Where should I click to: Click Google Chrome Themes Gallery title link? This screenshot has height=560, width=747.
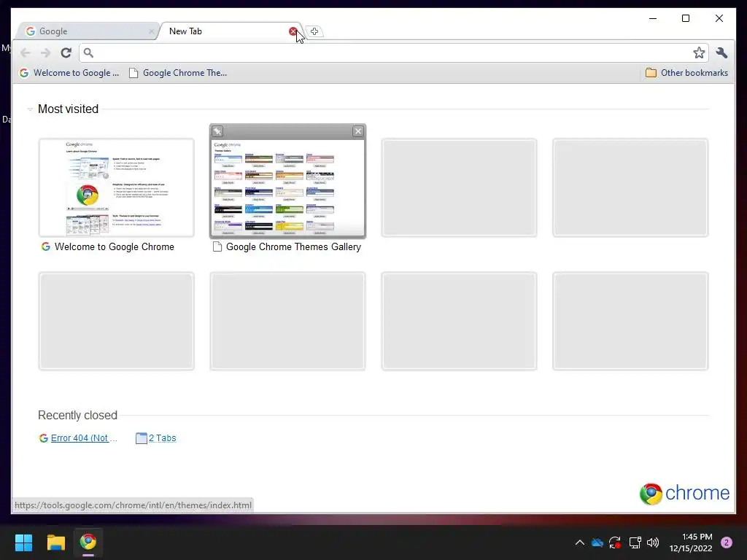[293, 246]
